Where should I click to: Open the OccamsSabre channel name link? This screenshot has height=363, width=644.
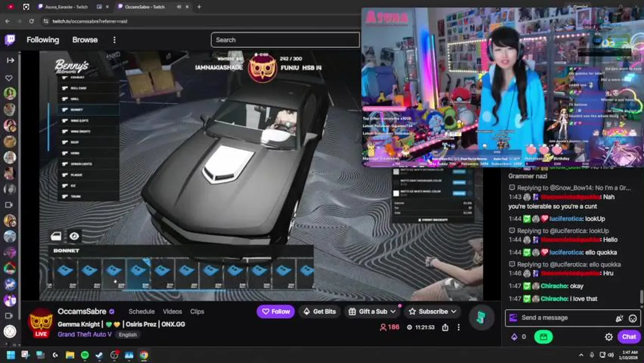pos(82,312)
